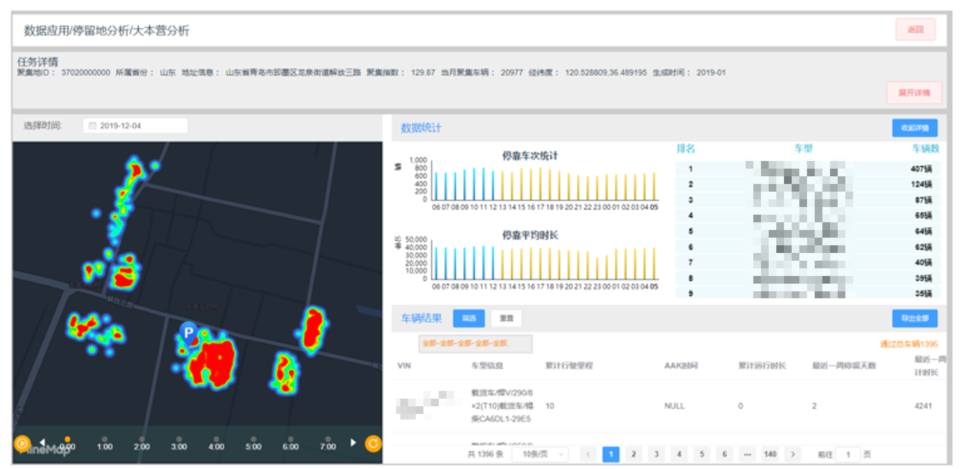
Task: Jump to page 140 in pagination
Action: click(x=770, y=454)
